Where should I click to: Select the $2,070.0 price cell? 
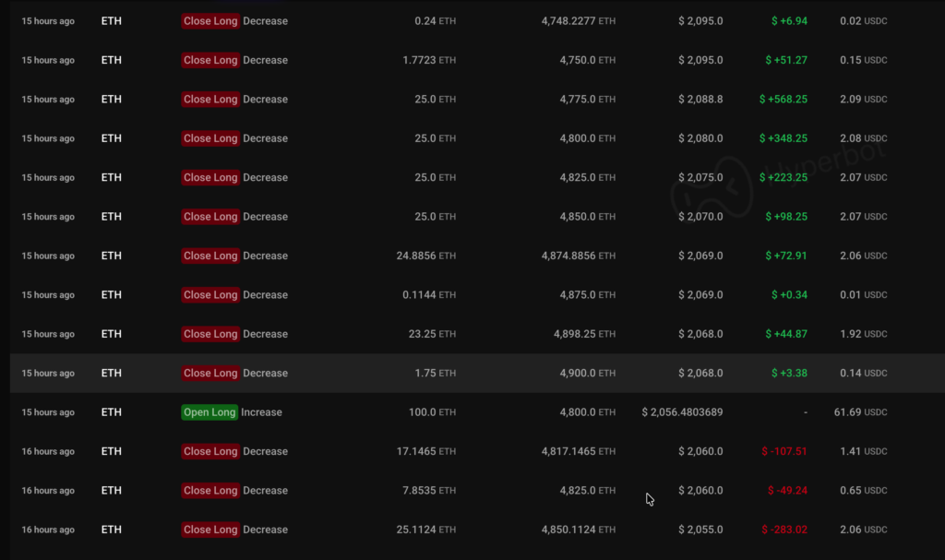(700, 217)
